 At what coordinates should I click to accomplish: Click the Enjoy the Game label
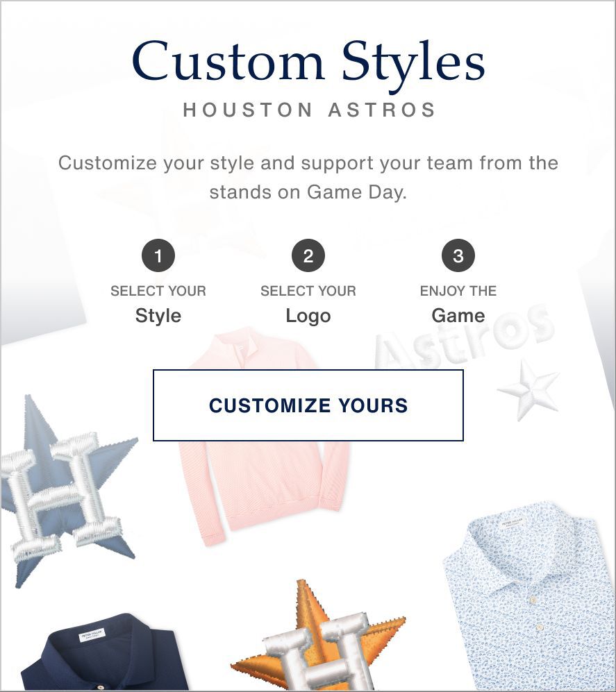pos(458,303)
